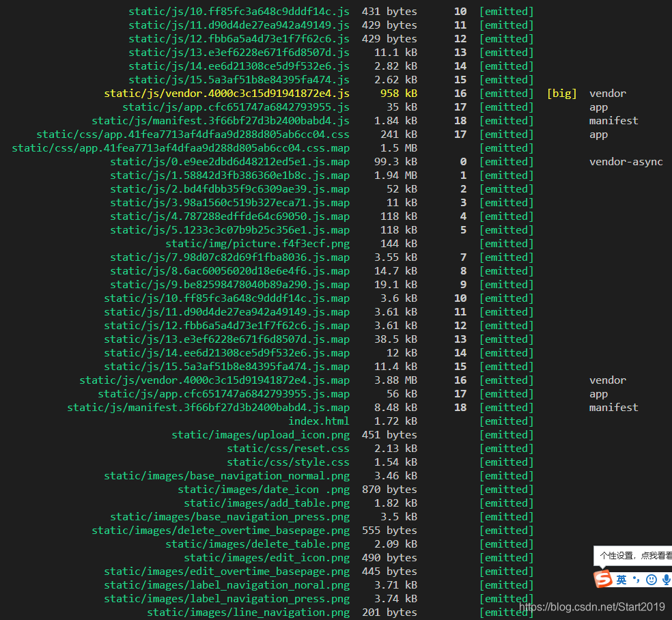Select static/images/base_navigation_press.png filename
This screenshot has width=672, height=620.
(229, 517)
